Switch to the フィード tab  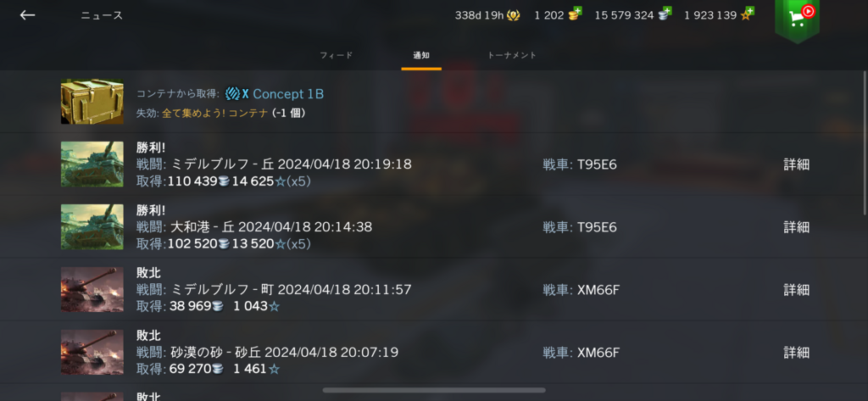coord(336,55)
